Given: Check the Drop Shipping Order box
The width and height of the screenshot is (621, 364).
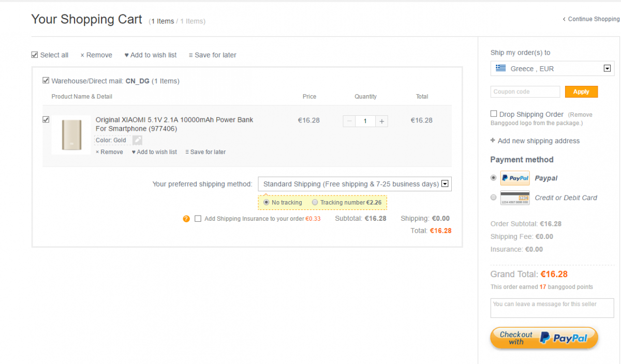Looking at the screenshot, I should (x=494, y=114).
